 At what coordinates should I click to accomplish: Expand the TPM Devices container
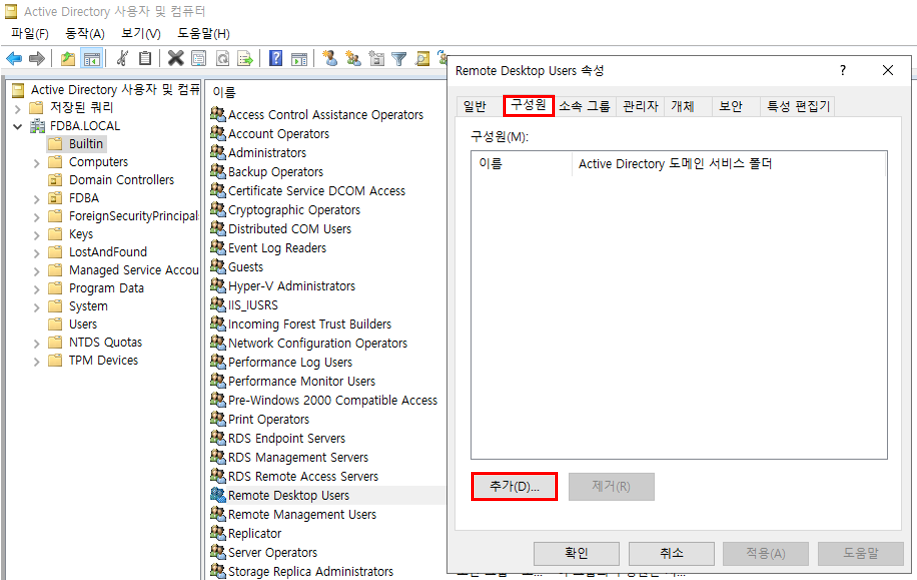pyautogui.click(x=36, y=362)
